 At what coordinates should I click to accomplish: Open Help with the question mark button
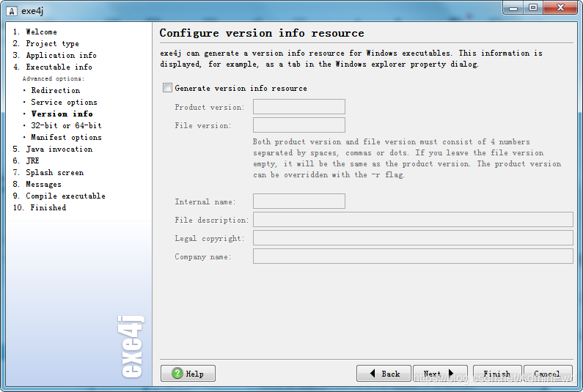188,373
